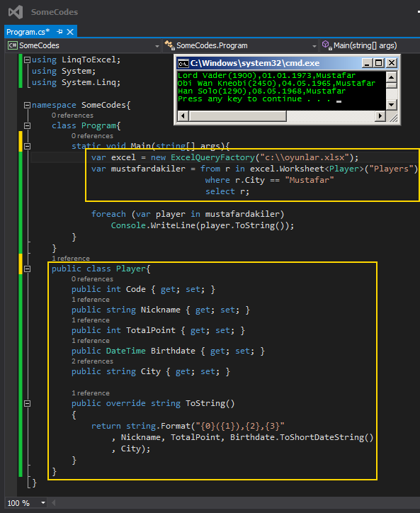Click the cmd.exe title bar text
Viewport: 420px width, 513px height.
(x=255, y=63)
